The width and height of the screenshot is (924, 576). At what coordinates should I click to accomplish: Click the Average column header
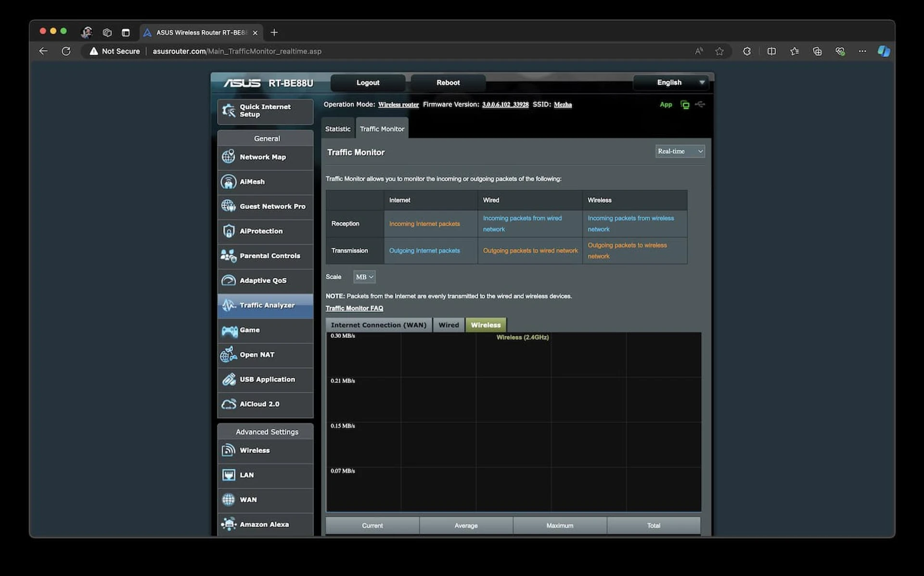click(466, 525)
